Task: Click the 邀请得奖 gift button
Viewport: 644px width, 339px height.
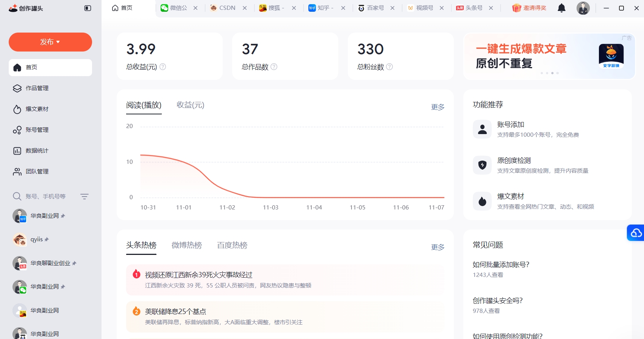Action: (x=529, y=8)
